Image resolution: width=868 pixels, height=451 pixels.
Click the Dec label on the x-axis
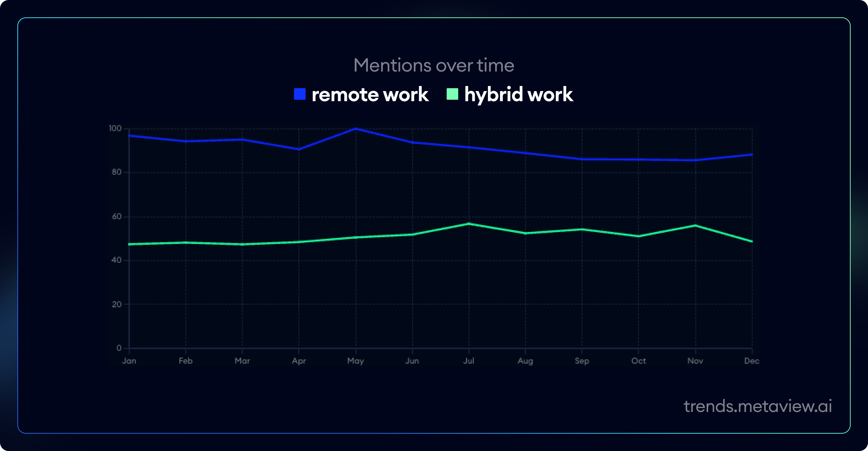[x=752, y=361]
